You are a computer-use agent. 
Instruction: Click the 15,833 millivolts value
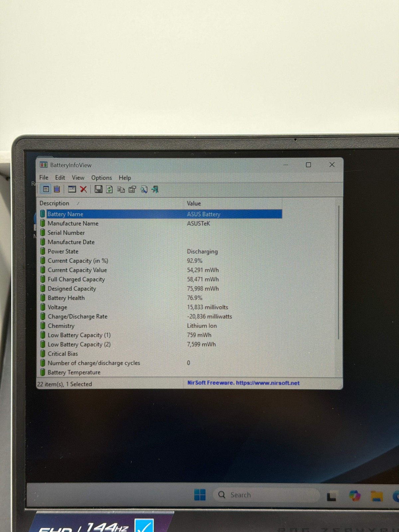click(x=207, y=307)
